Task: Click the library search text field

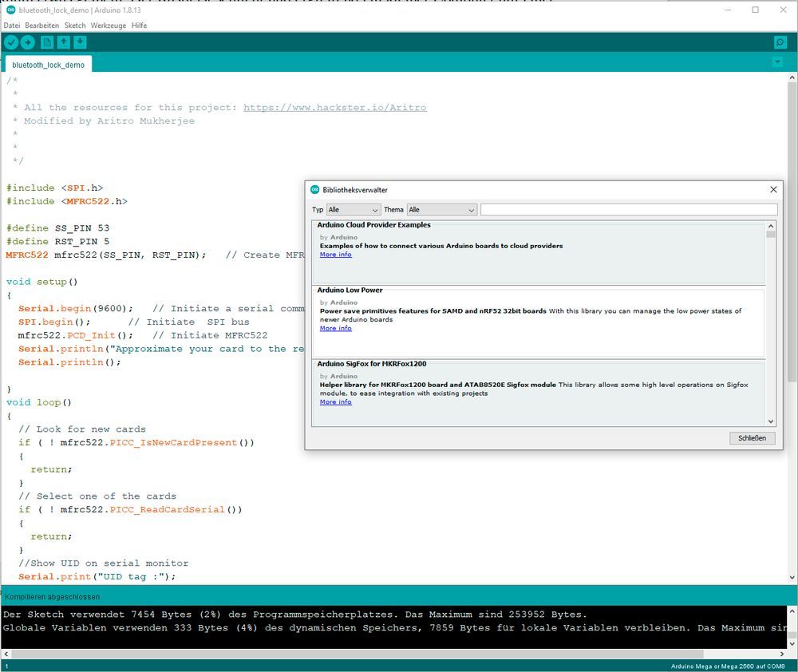Action: 628,210
